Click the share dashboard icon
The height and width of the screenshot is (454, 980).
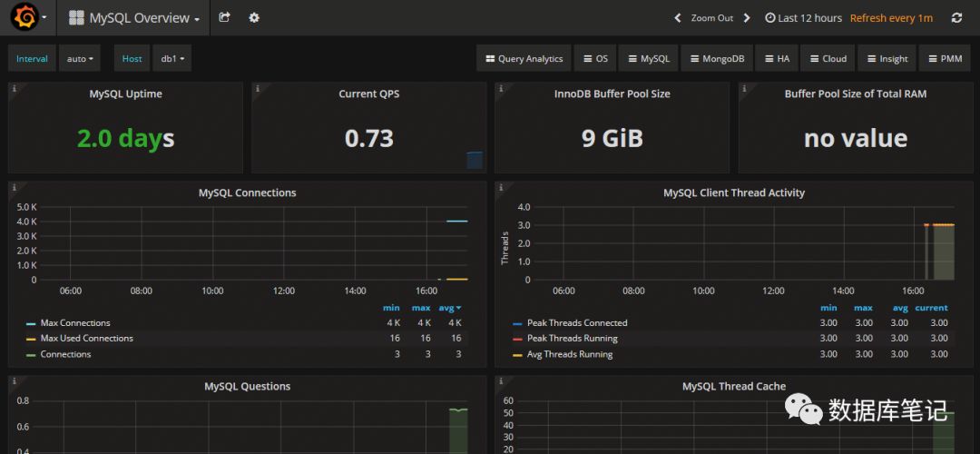tap(225, 17)
